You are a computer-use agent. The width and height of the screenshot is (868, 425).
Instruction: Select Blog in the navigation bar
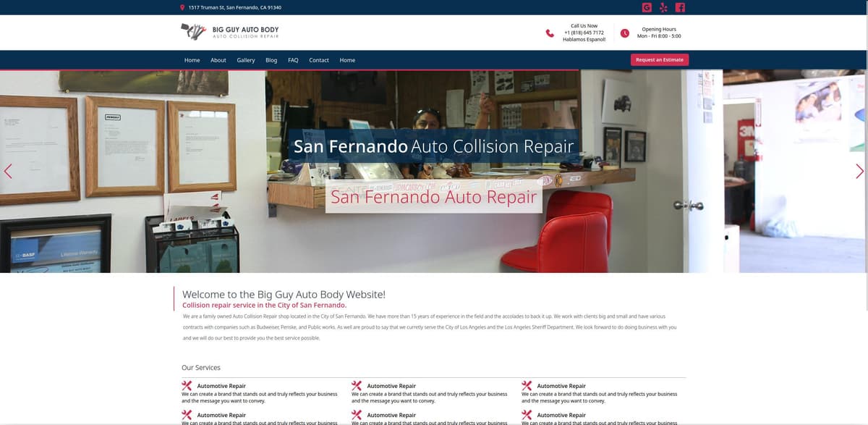click(271, 60)
